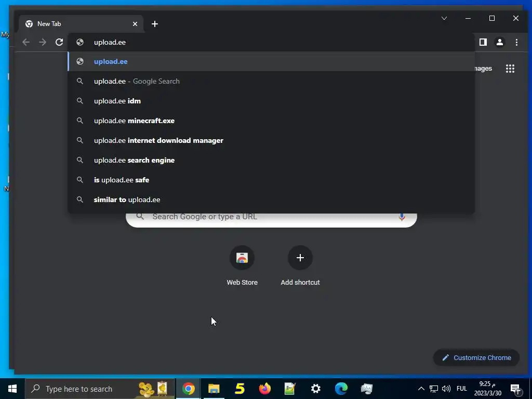Launch Firefox from the taskbar

pyautogui.click(x=265, y=389)
